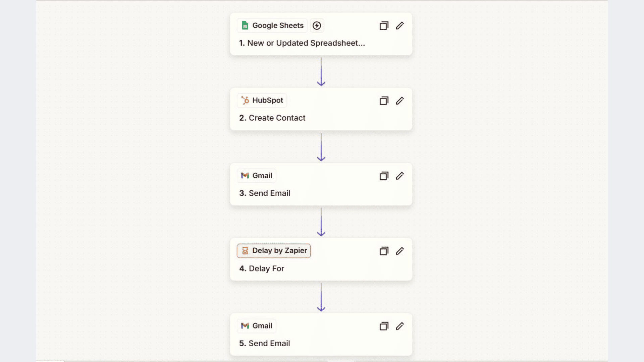The width and height of the screenshot is (644, 362).
Task: Select the Gmail badge on step 3
Action: [256, 176]
